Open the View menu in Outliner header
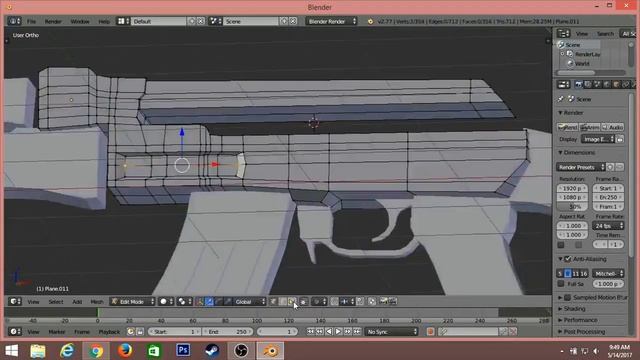Screen dimensions: 640x360 (582, 34)
